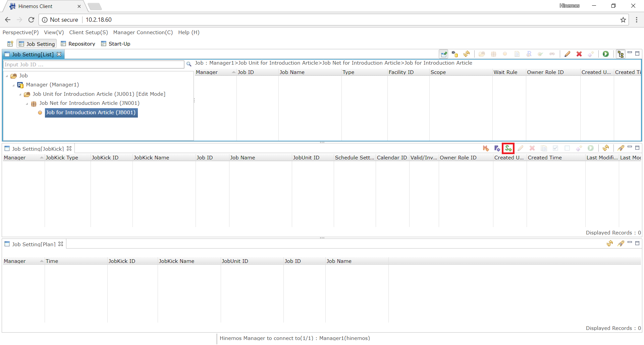Click the Filter icon in Plan toolbar
The image size is (644, 345).
pyautogui.click(x=621, y=244)
